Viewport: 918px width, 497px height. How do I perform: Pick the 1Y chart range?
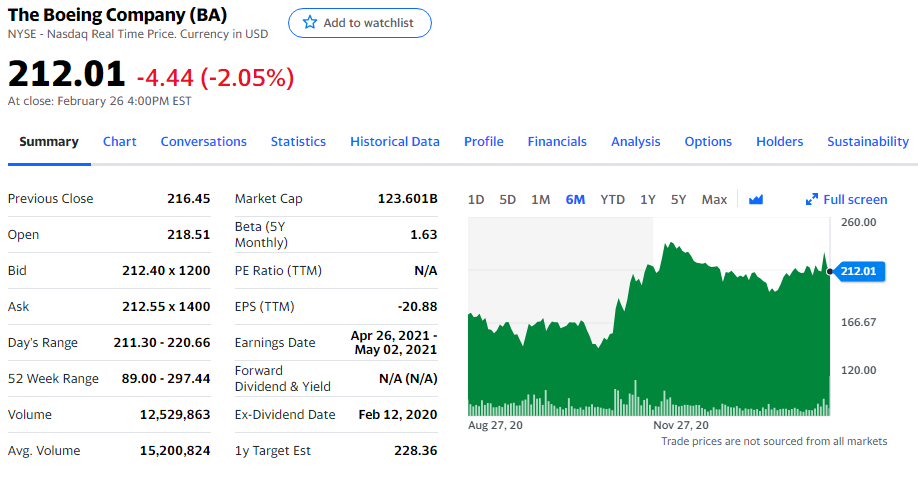(648, 200)
